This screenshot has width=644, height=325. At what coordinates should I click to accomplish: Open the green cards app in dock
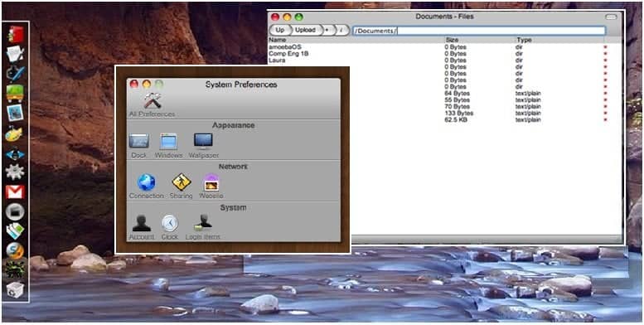(x=15, y=231)
